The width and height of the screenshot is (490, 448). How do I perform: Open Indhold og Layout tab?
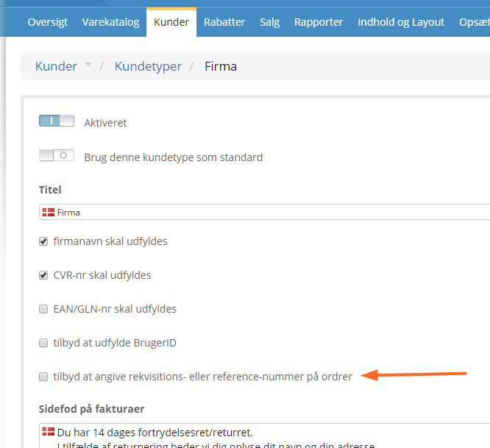[401, 22]
